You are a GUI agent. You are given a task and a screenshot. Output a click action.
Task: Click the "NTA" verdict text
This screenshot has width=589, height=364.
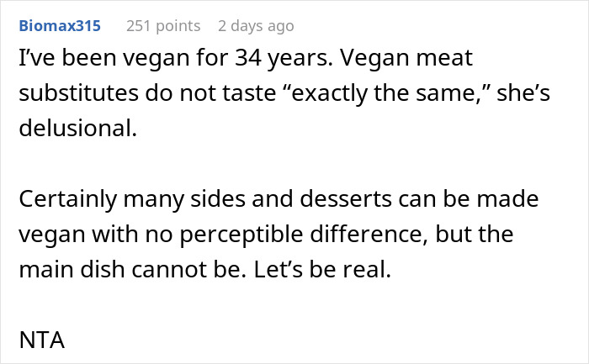click(x=42, y=340)
